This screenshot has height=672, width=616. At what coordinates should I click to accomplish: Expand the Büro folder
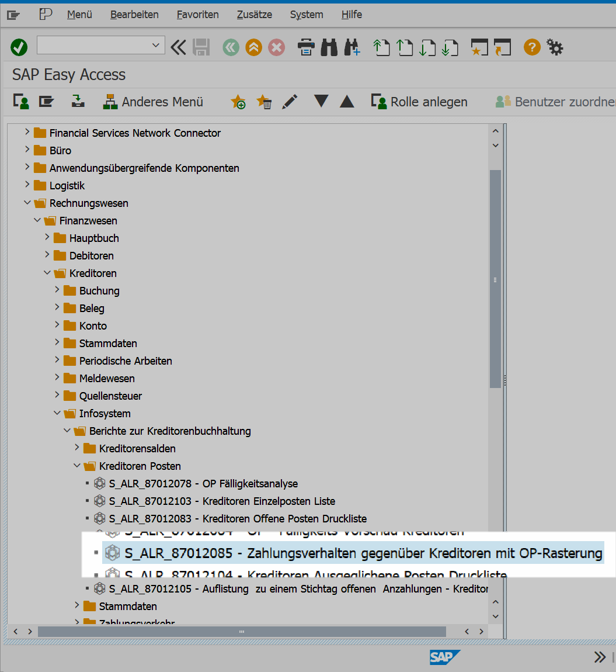[27, 150]
